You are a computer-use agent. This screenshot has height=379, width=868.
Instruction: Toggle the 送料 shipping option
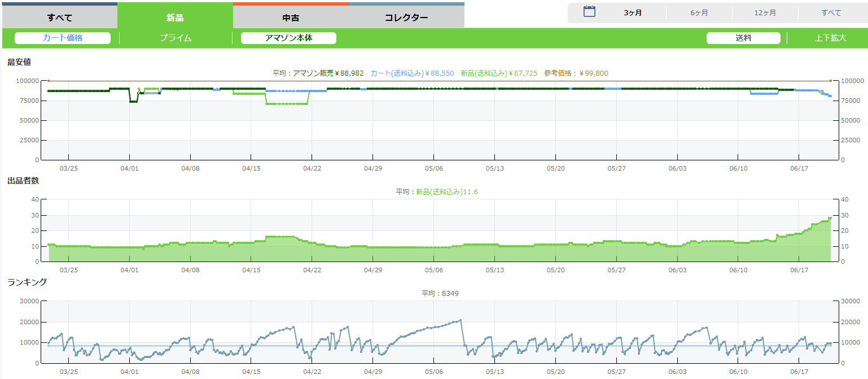pos(743,38)
